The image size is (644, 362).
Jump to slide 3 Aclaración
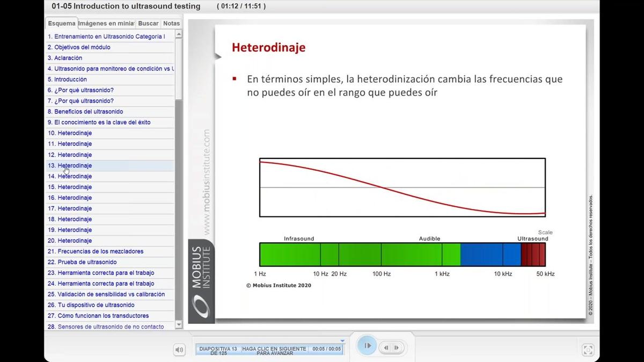[x=110, y=58]
